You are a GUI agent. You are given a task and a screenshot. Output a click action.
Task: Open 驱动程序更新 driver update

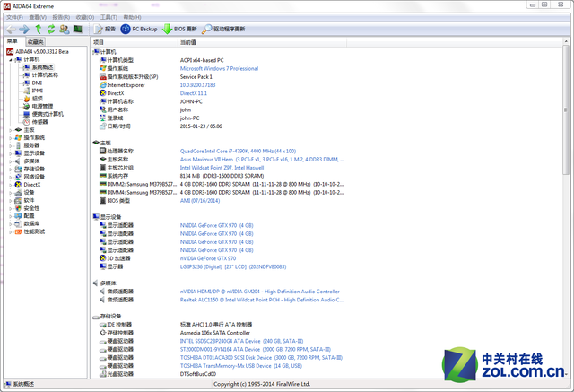click(x=223, y=29)
